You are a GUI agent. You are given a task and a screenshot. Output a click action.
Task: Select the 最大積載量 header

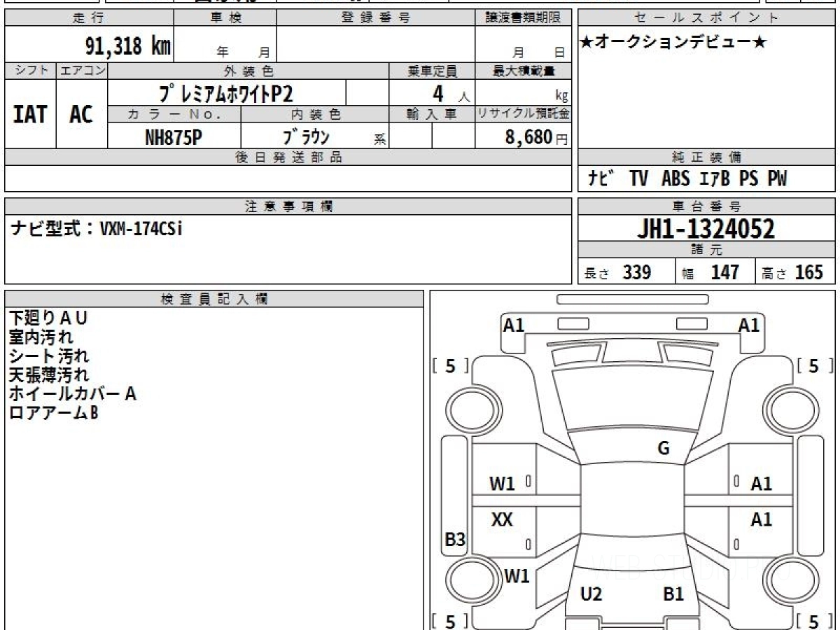click(x=523, y=71)
